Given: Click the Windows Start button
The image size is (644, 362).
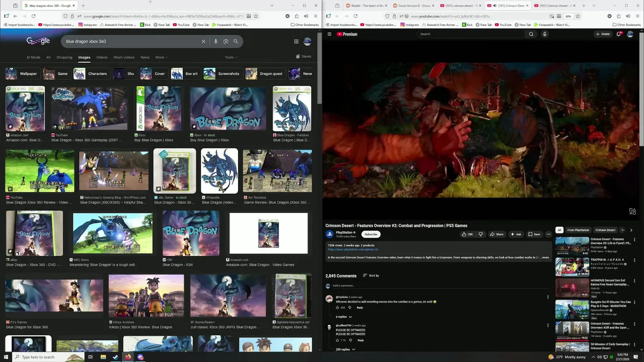Looking at the screenshot, I should point(5,357).
